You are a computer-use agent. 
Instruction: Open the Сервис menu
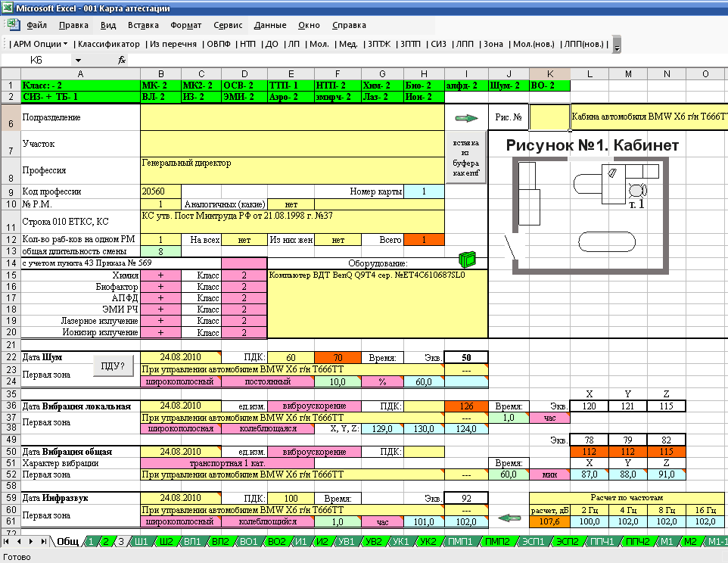[228, 25]
